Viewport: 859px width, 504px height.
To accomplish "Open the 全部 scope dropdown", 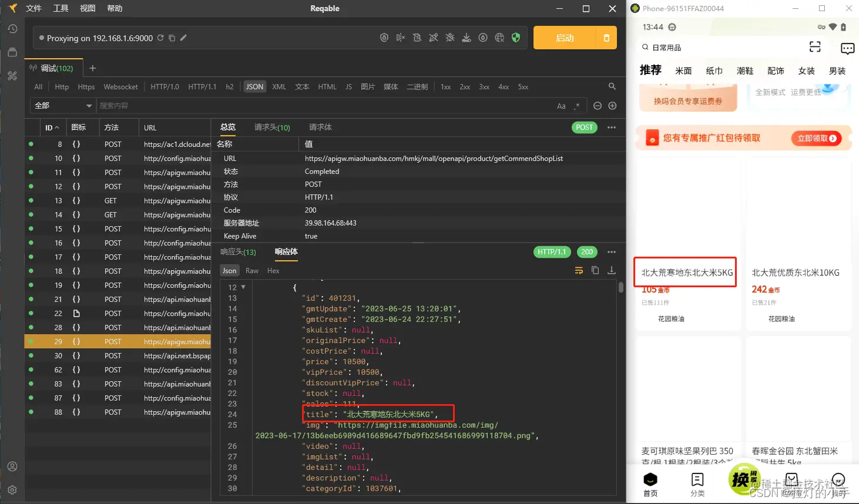I will (x=63, y=106).
